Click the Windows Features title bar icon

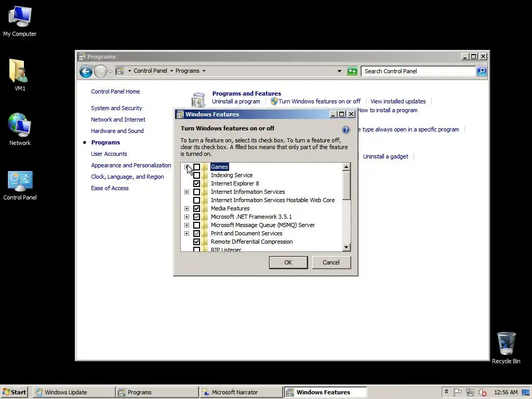180,114
